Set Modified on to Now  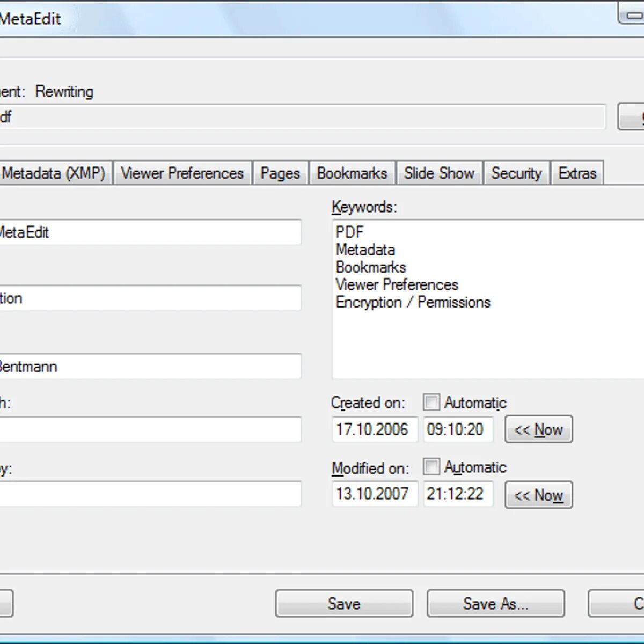[x=539, y=495]
